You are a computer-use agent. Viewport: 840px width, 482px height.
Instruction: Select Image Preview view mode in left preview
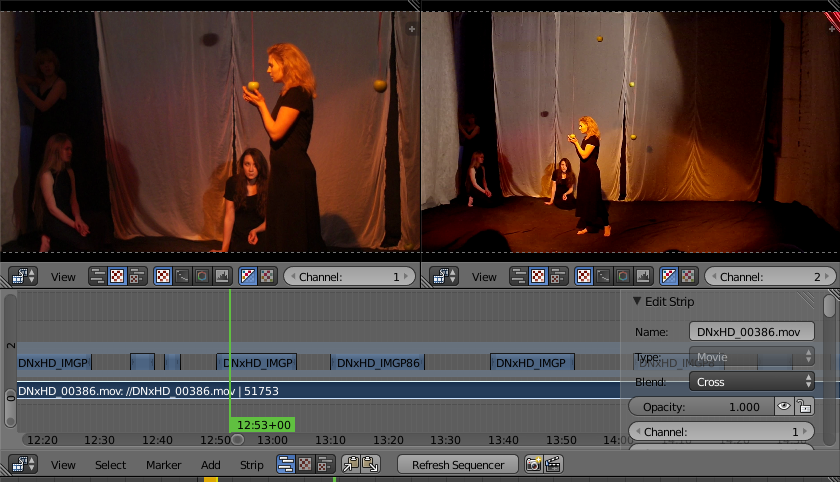pyautogui.click(x=117, y=276)
